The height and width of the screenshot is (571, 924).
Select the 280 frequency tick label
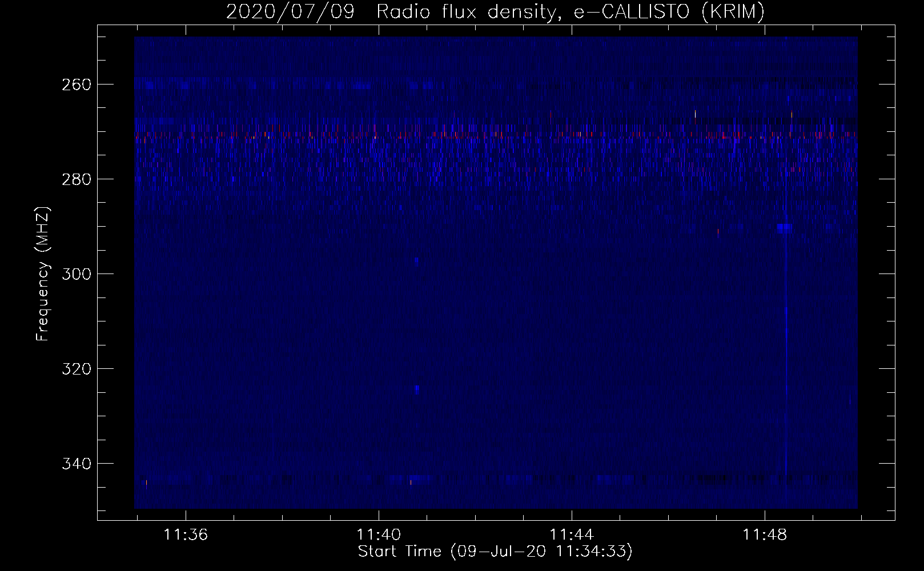[76, 179]
